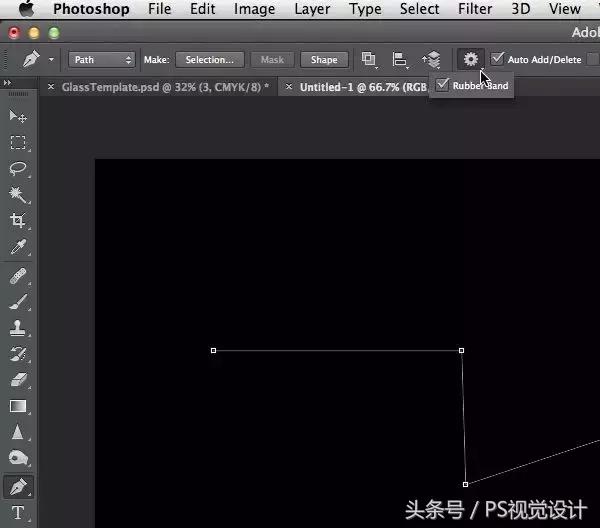
Task: Select the Type tool
Action: coord(18,513)
